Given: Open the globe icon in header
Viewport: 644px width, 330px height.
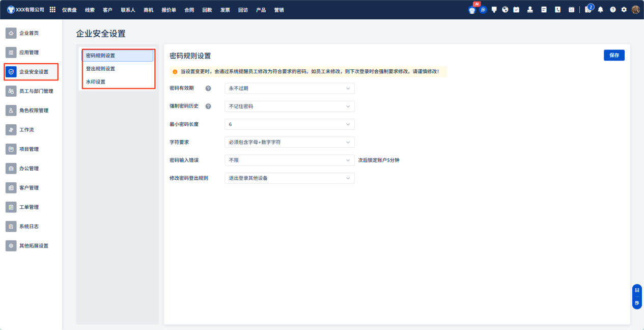Looking at the screenshot, I should click(505, 10).
